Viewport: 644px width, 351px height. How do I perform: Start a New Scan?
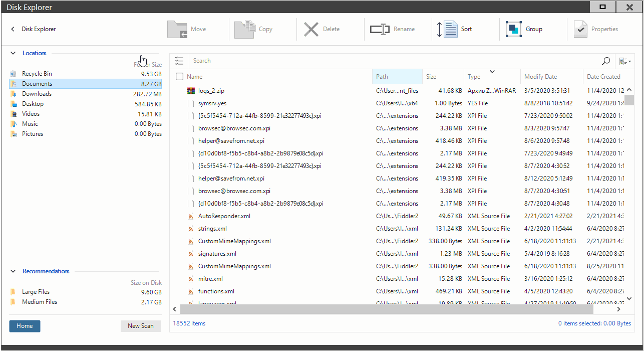[x=141, y=326]
